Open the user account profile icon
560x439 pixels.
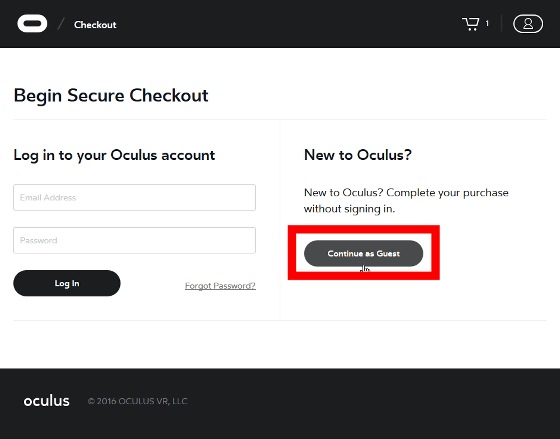tap(528, 24)
